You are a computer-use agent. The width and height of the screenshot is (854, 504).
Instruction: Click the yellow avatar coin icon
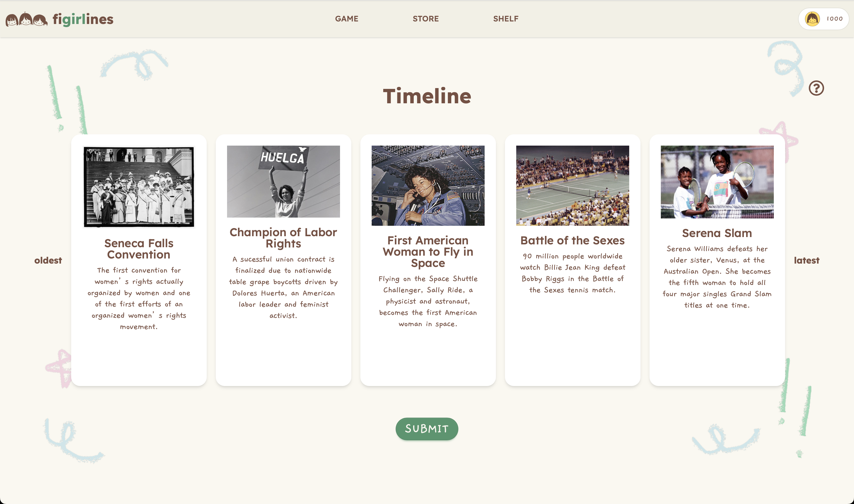tap(812, 19)
